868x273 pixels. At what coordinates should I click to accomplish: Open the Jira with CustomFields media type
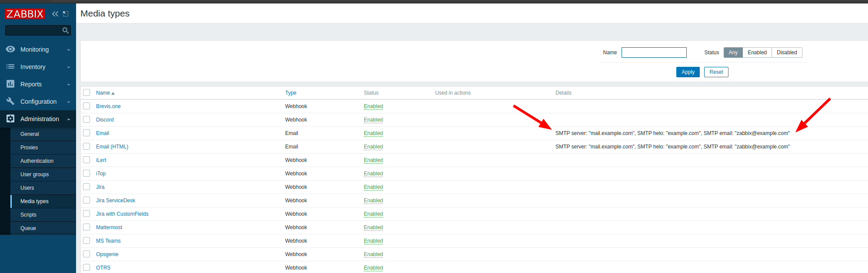tap(122, 214)
